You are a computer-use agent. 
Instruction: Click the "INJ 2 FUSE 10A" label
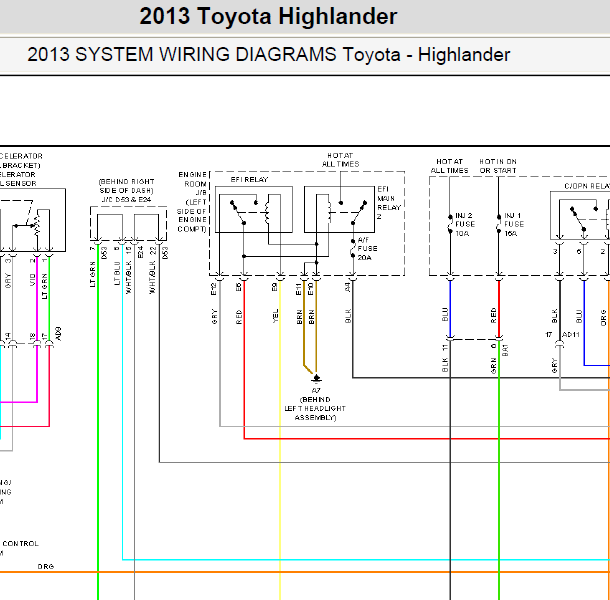point(465,225)
